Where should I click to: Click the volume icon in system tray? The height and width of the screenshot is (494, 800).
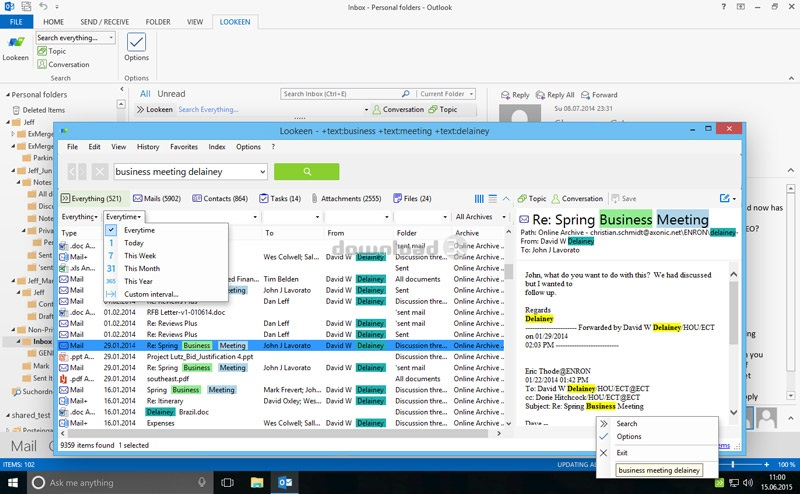tap(748, 482)
